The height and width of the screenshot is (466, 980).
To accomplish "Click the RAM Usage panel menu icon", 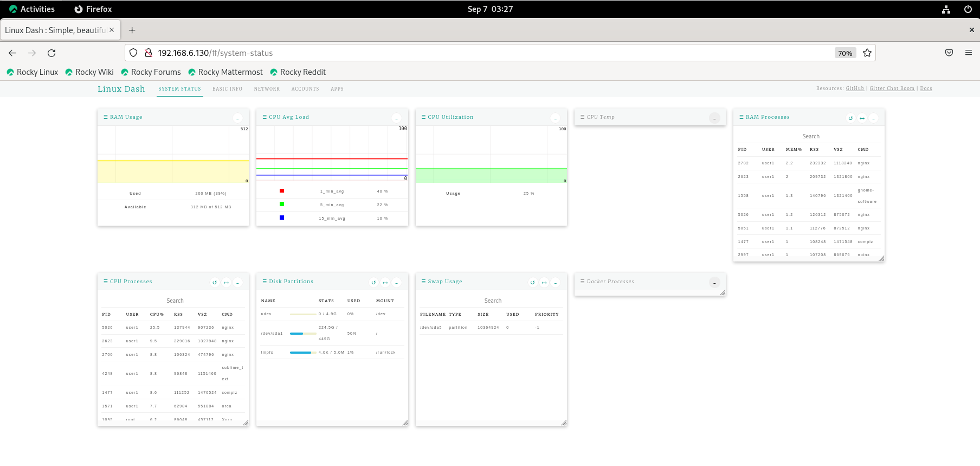I will 105,117.
